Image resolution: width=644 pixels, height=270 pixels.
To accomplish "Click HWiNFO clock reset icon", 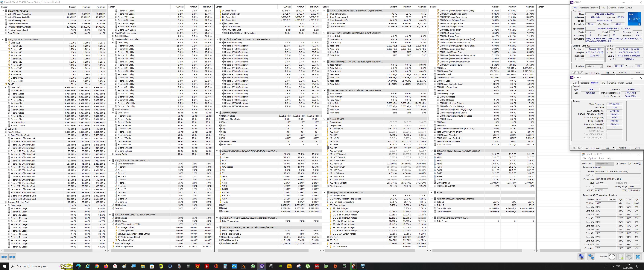I will pos(612,257).
